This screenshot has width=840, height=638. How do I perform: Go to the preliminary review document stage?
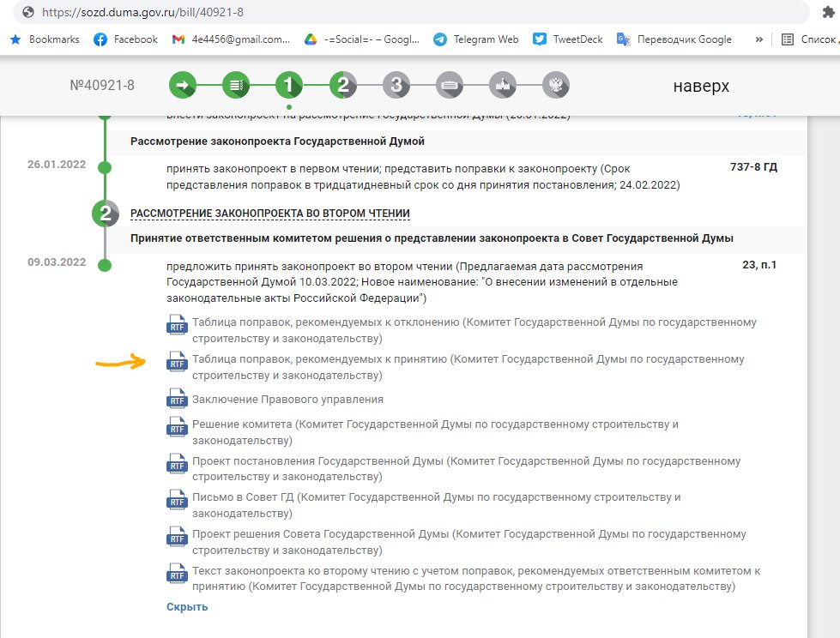tap(236, 85)
